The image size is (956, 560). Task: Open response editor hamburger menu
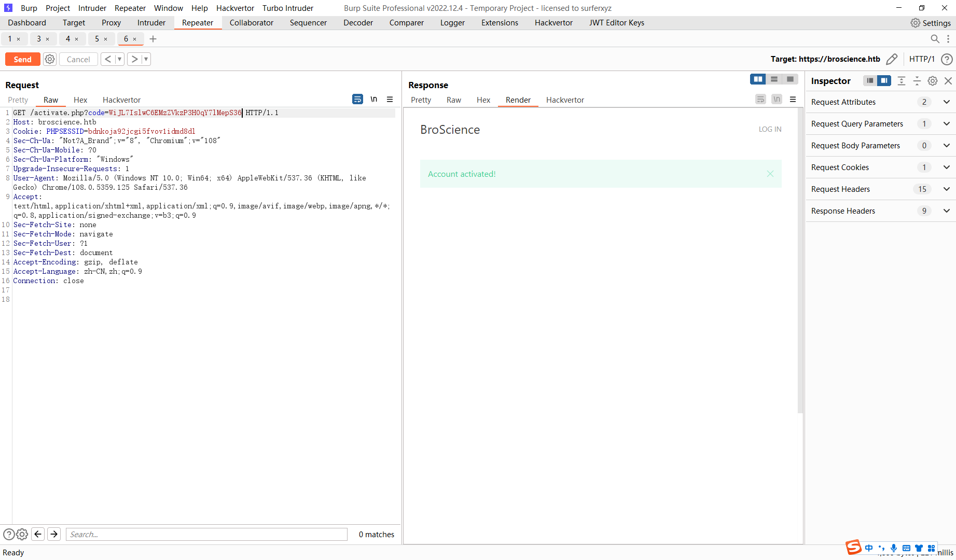pyautogui.click(x=793, y=99)
